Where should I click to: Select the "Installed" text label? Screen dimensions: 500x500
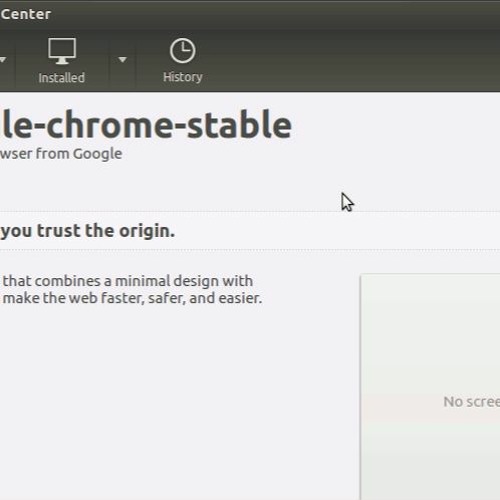(x=62, y=78)
